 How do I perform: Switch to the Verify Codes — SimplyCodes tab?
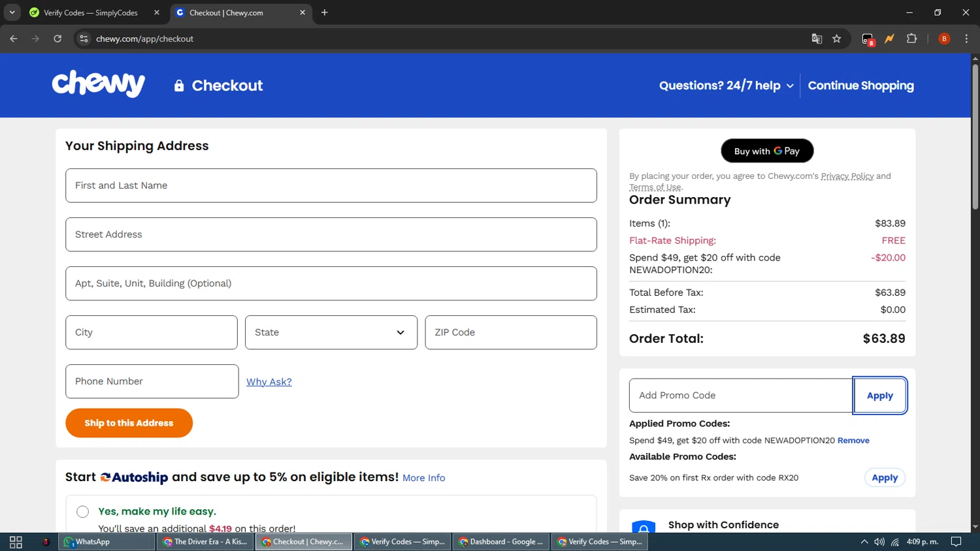[90, 12]
